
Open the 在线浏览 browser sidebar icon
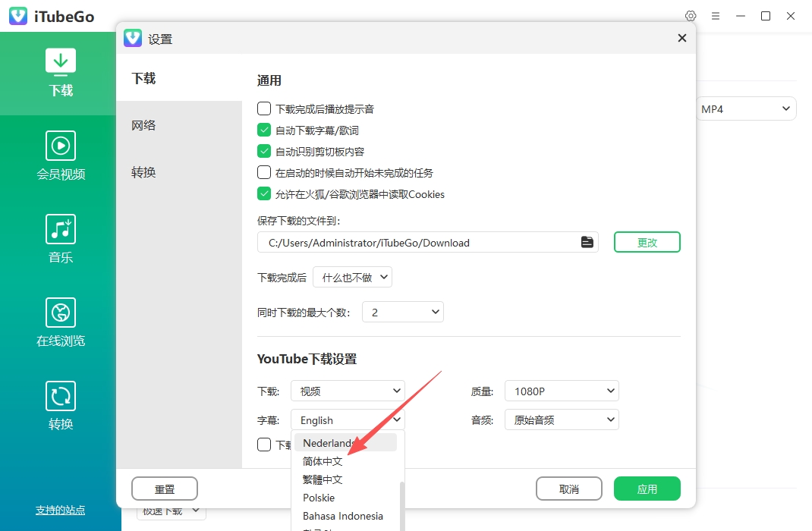61,312
